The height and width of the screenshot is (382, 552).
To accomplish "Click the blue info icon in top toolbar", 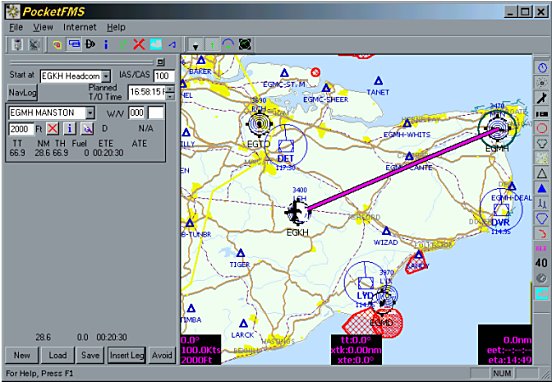I will (106, 44).
